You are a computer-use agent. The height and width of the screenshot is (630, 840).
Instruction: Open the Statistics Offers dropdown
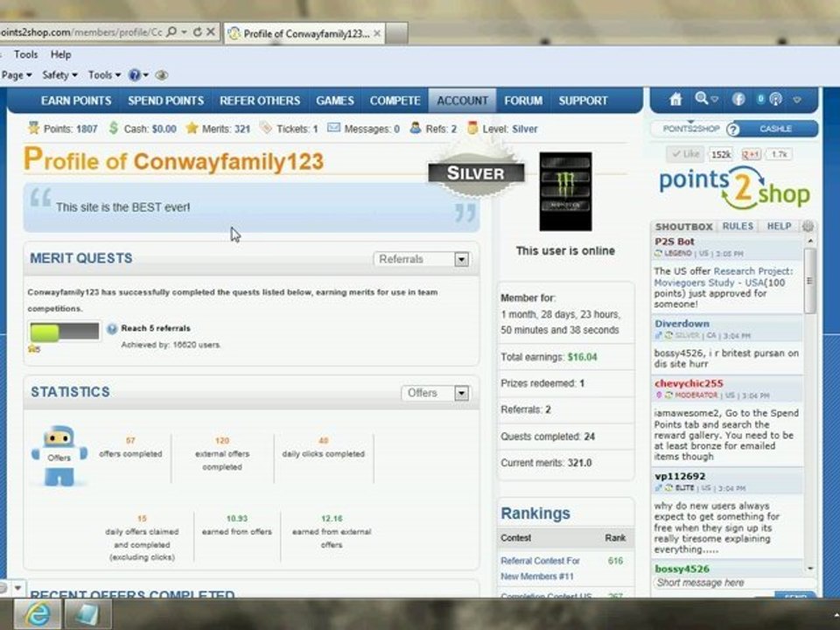(x=436, y=393)
